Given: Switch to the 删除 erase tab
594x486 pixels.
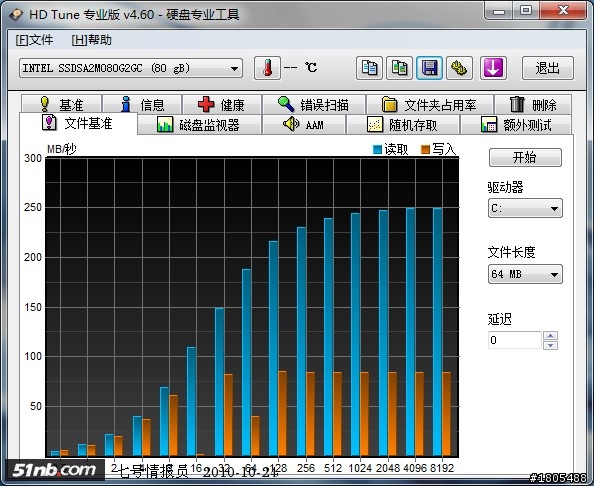Looking at the screenshot, I should 533,104.
